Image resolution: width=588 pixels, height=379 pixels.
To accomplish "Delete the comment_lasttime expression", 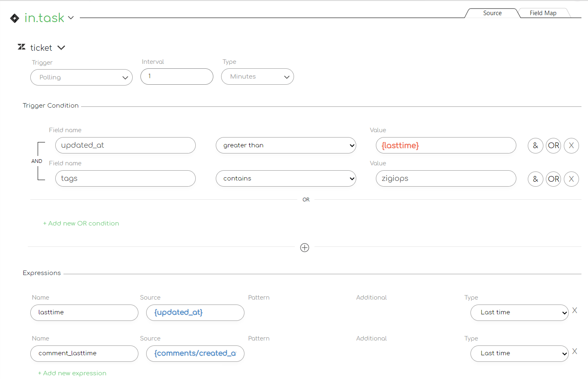I will click(x=575, y=352).
